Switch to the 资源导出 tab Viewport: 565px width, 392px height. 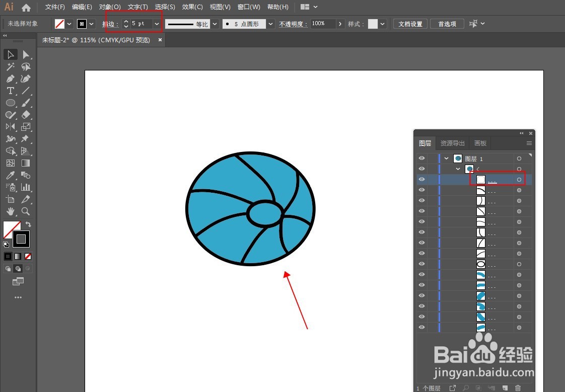(453, 143)
